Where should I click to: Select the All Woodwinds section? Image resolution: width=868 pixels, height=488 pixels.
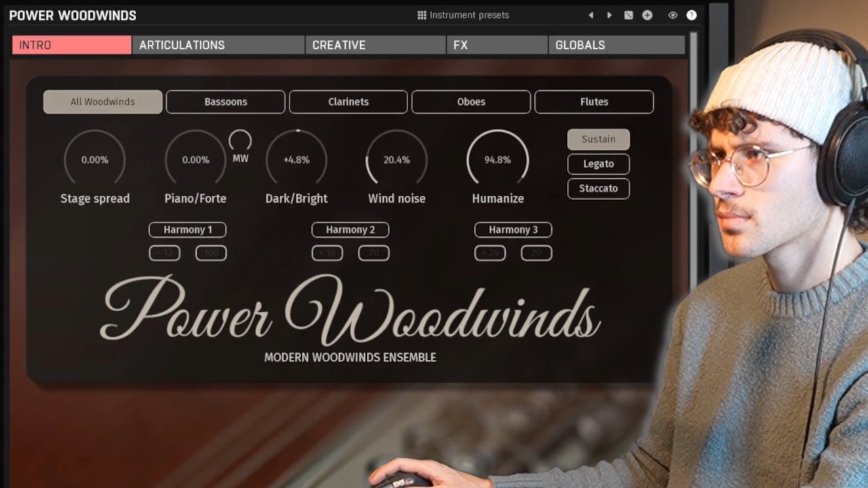click(x=103, y=102)
